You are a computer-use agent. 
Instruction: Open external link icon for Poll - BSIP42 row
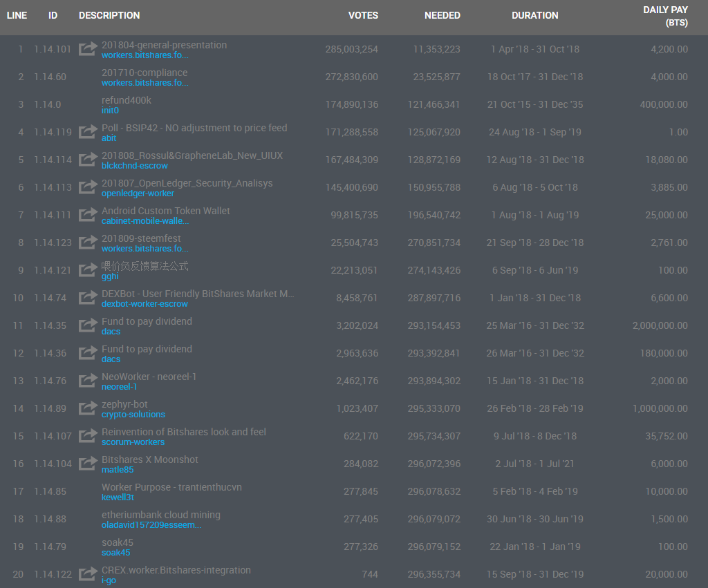(88, 131)
